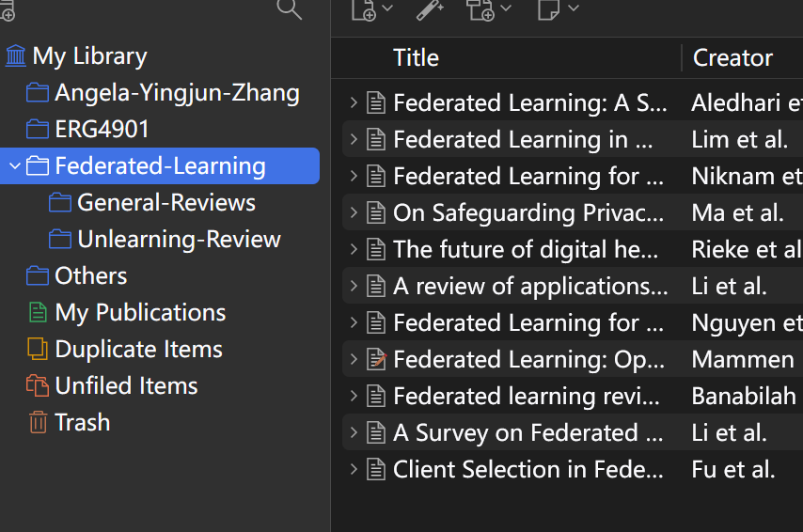Expand the Lim et al. item row
This screenshot has width=803, height=532.
354,139
